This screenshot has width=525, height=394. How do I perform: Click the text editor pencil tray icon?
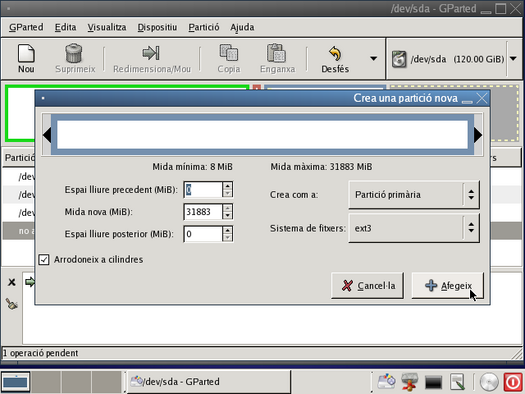coord(457,382)
